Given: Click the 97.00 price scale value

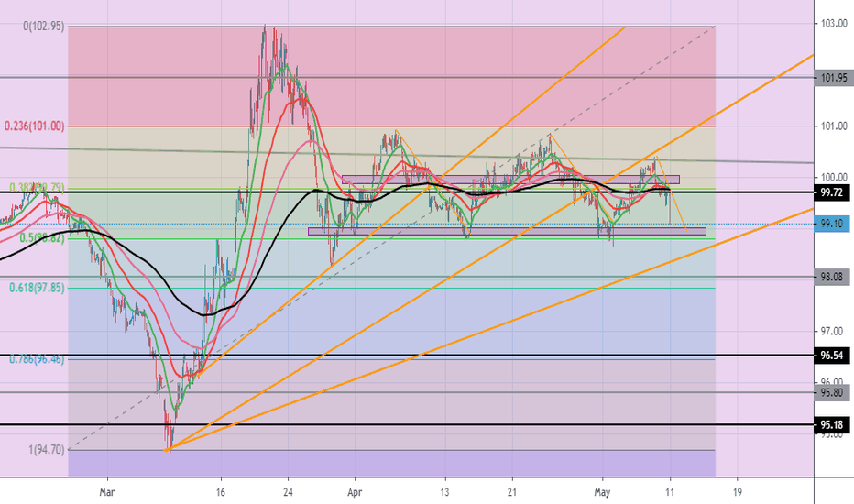Looking at the screenshot, I should click(834, 332).
